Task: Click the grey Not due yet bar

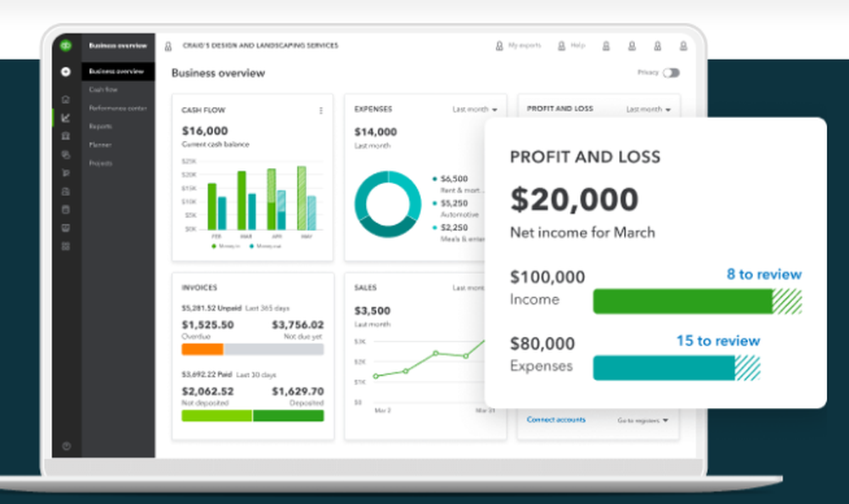Action: (x=274, y=350)
